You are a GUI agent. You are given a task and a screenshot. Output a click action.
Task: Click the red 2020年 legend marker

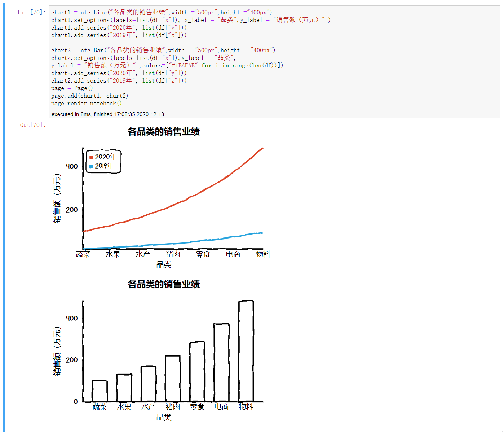click(91, 157)
